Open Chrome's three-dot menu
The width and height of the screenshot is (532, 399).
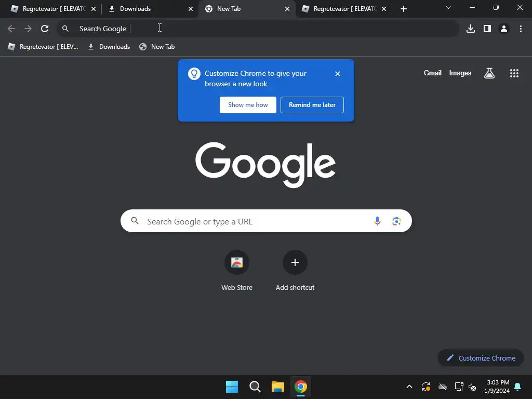click(x=521, y=29)
